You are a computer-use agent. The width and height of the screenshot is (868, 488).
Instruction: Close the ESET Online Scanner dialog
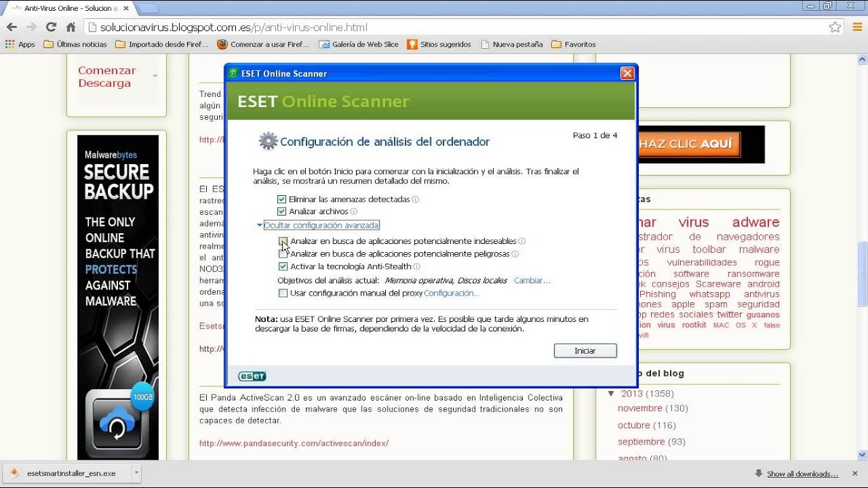(627, 73)
